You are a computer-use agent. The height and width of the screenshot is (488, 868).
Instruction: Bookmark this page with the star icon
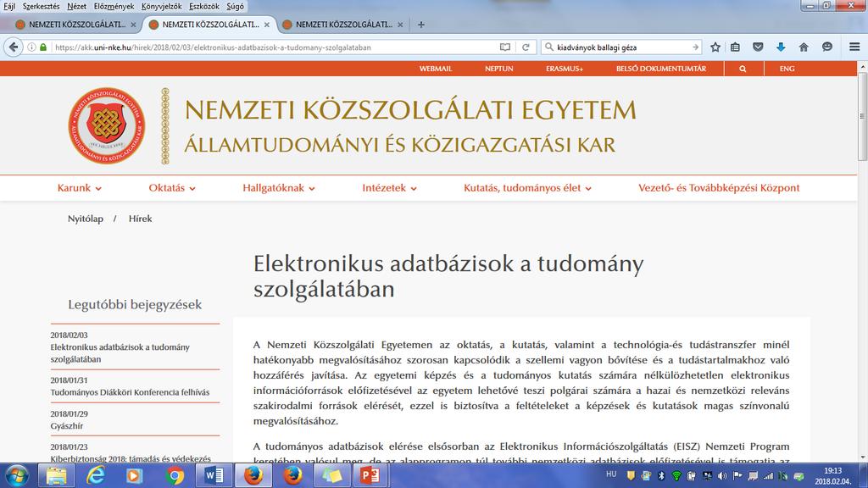(715, 47)
